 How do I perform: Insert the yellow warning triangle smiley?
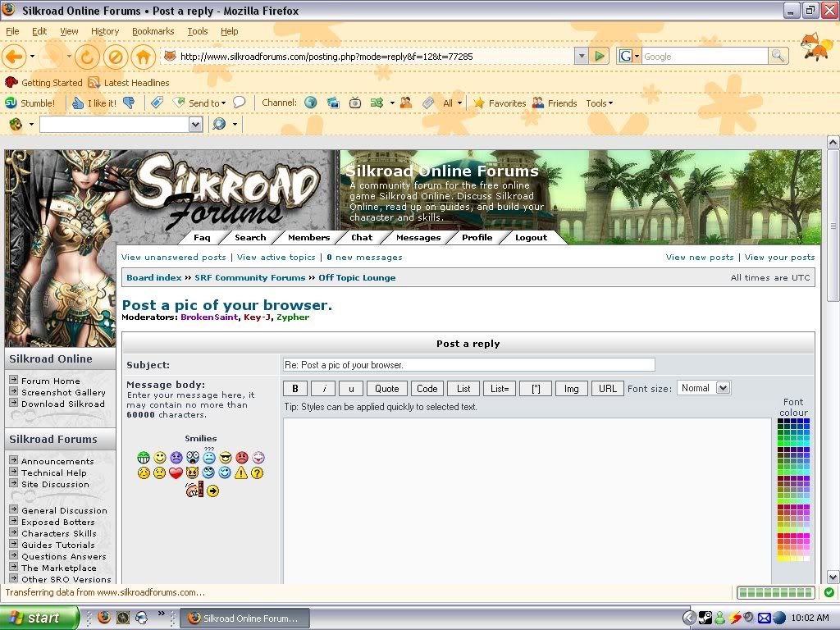coord(240,472)
